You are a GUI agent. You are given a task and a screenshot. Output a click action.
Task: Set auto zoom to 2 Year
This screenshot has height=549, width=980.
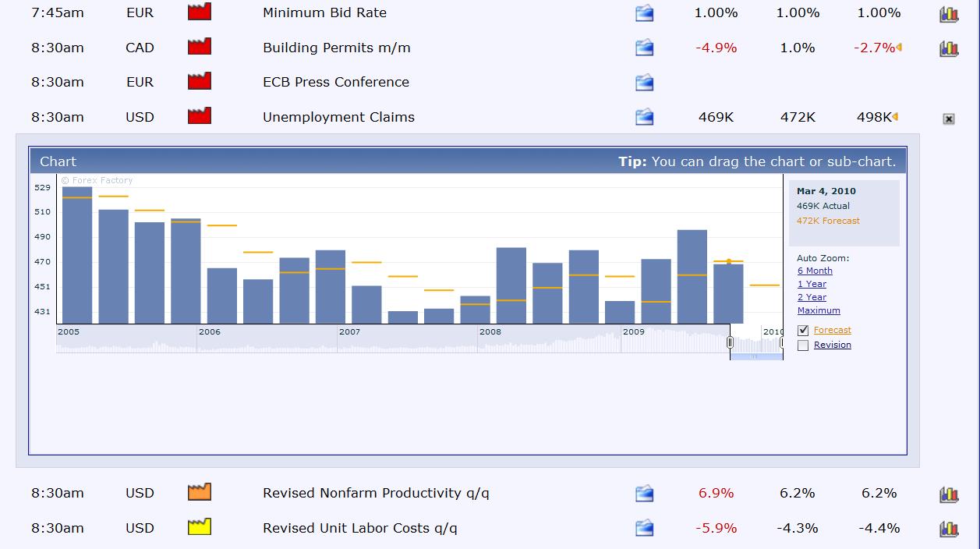click(x=812, y=298)
